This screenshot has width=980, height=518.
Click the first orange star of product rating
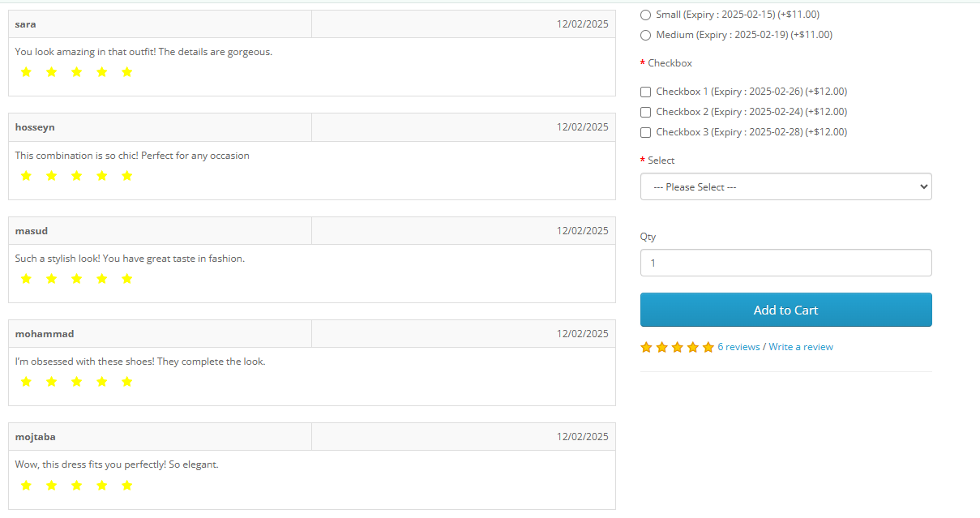pos(646,347)
